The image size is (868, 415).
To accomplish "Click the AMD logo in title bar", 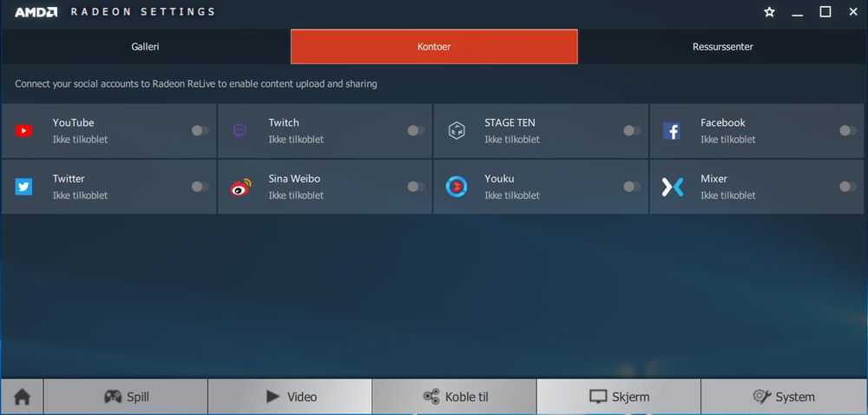I will (36, 12).
